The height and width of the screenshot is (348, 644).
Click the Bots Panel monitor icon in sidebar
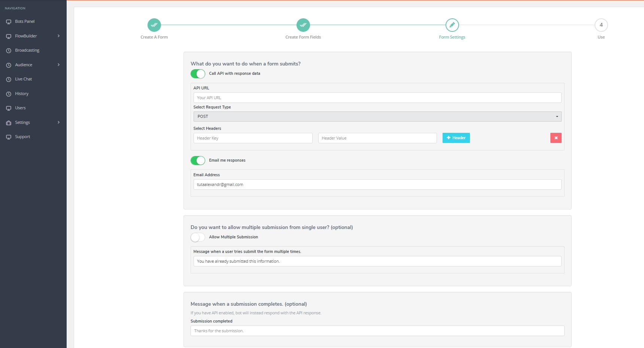coord(9,22)
